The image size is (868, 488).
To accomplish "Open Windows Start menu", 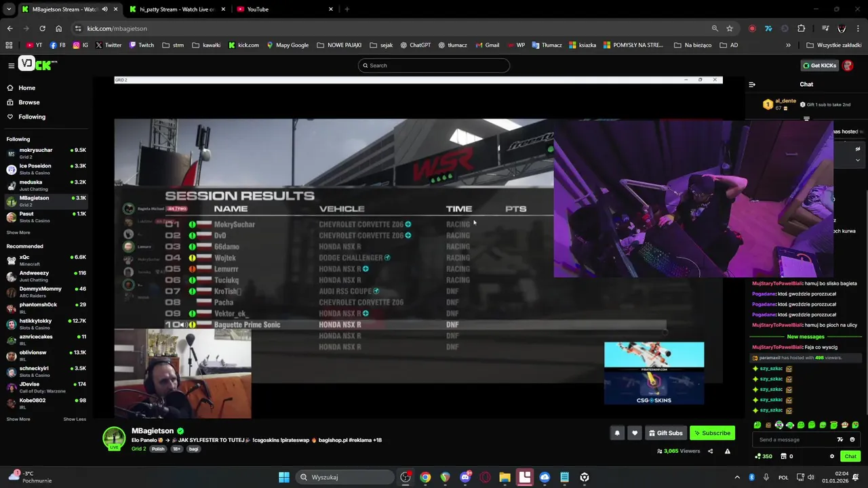I will click(x=284, y=477).
